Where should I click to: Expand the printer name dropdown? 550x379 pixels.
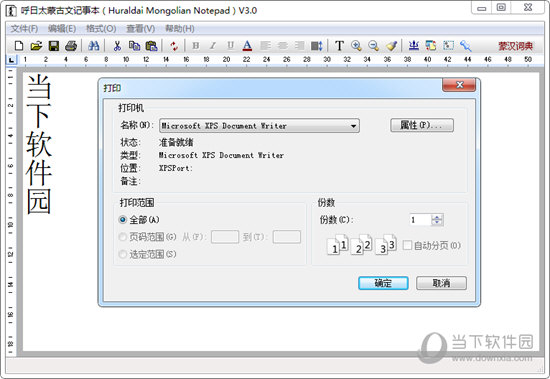coord(353,126)
